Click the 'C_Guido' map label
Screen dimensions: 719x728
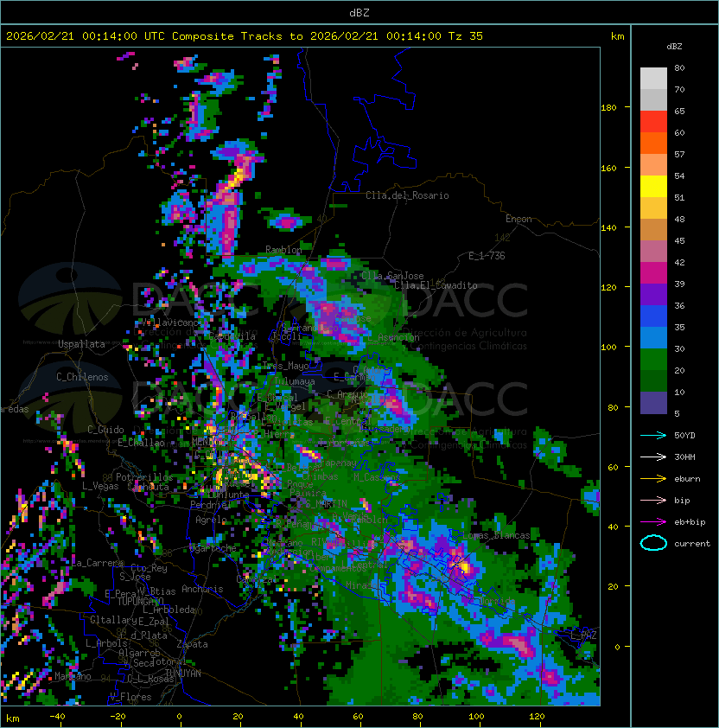(105, 430)
